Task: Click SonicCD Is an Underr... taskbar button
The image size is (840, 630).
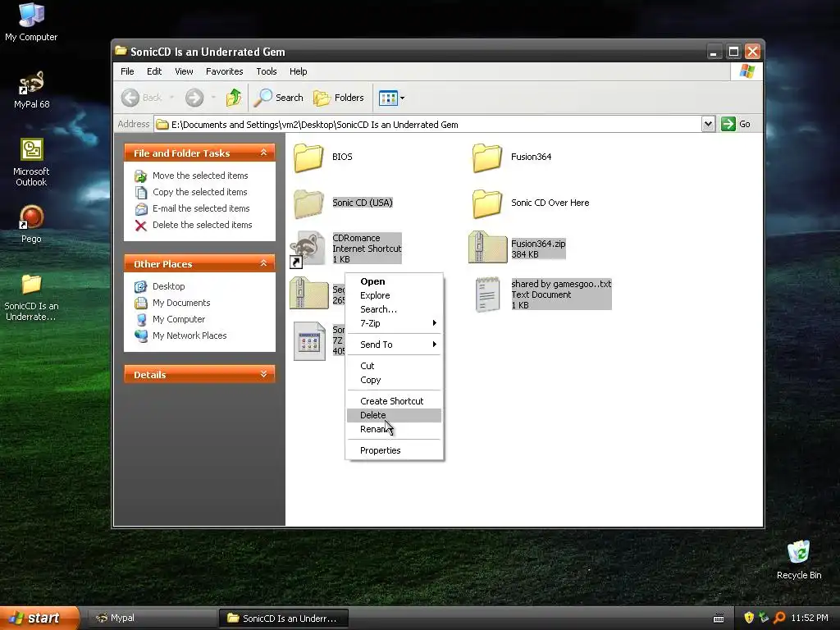Action: (x=283, y=619)
